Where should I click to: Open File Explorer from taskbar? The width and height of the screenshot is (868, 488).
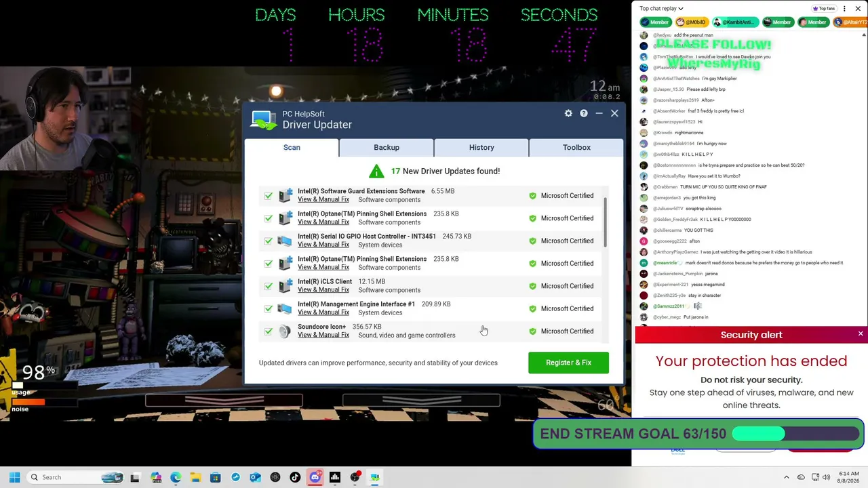pyautogui.click(x=195, y=477)
